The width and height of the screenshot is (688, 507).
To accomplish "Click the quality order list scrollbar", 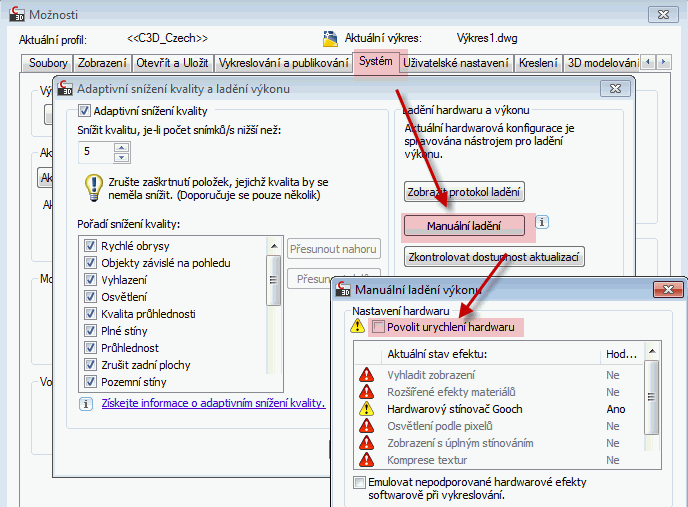I will [x=273, y=290].
